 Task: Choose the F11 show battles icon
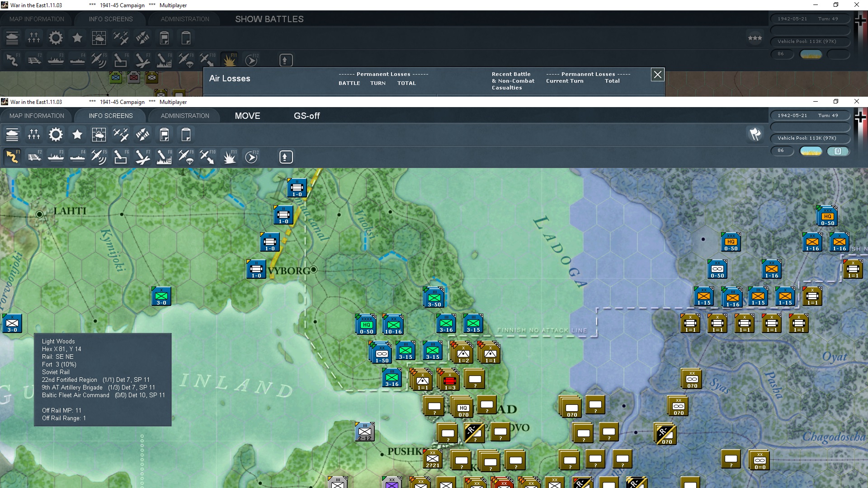[x=229, y=157]
